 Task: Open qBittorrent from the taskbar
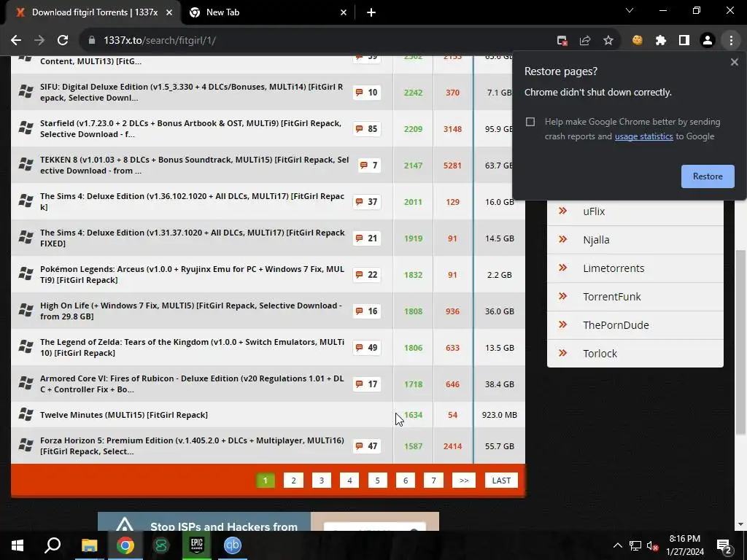click(233, 545)
